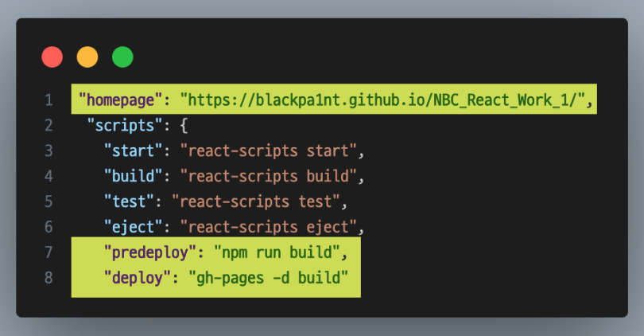644x336 pixels.
Task: Click line number 1 in the gutter
Action: point(48,100)
